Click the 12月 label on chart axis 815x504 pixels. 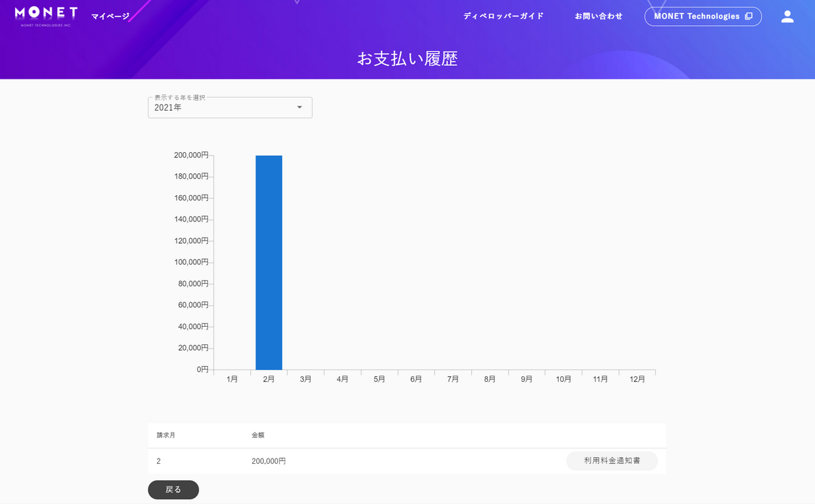pos(637,379)
